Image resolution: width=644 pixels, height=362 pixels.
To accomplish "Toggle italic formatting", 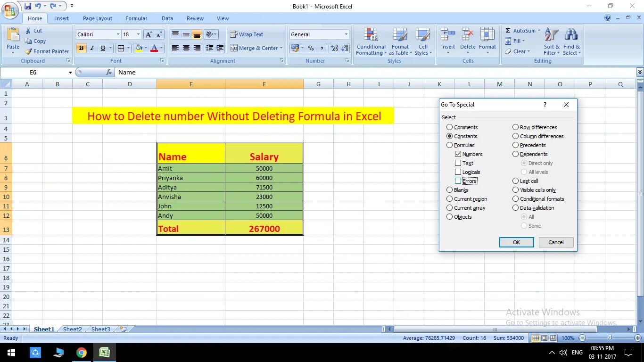I will click(92, 48).
